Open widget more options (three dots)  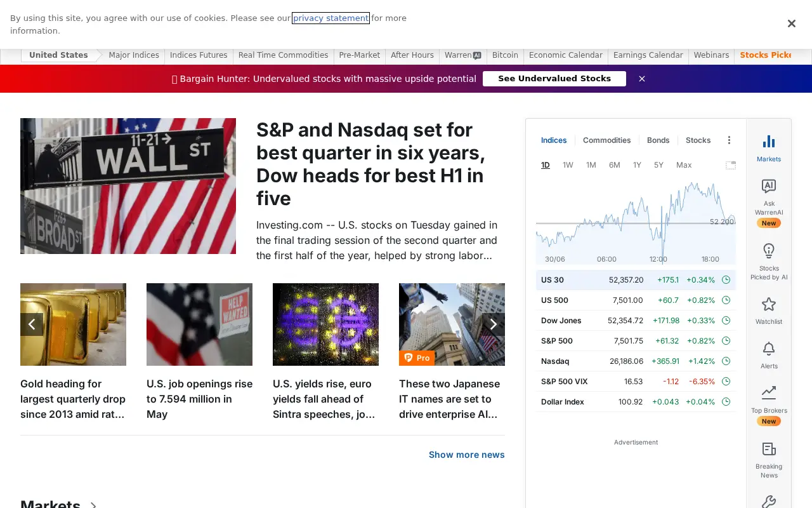tap(729, 140)
